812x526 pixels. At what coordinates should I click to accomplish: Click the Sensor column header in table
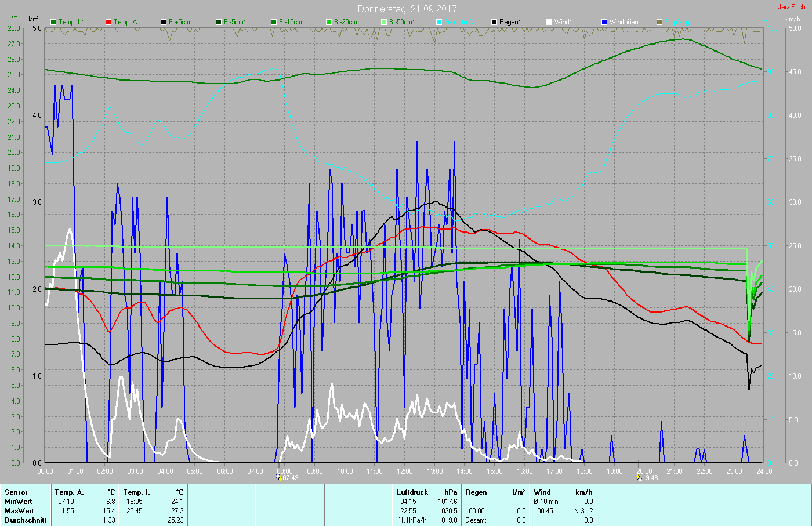tap(16, 492)
